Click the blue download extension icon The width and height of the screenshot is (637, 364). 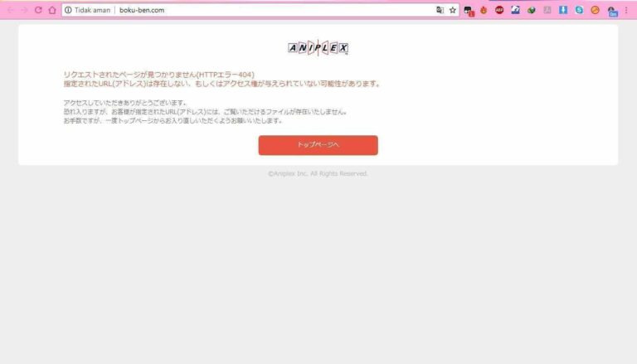point(563,10)
